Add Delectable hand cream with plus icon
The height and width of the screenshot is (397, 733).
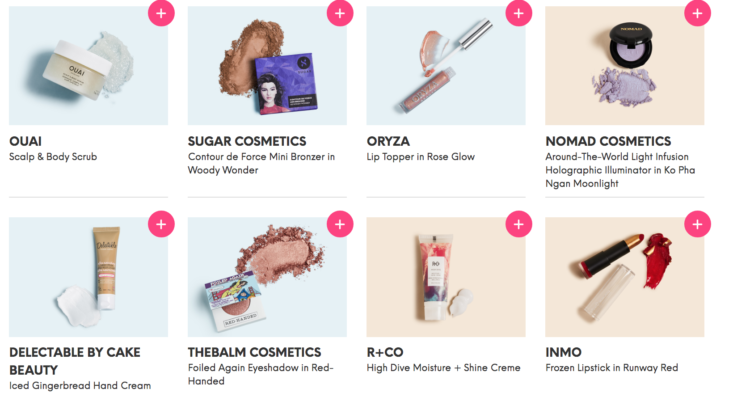point(161,224)
